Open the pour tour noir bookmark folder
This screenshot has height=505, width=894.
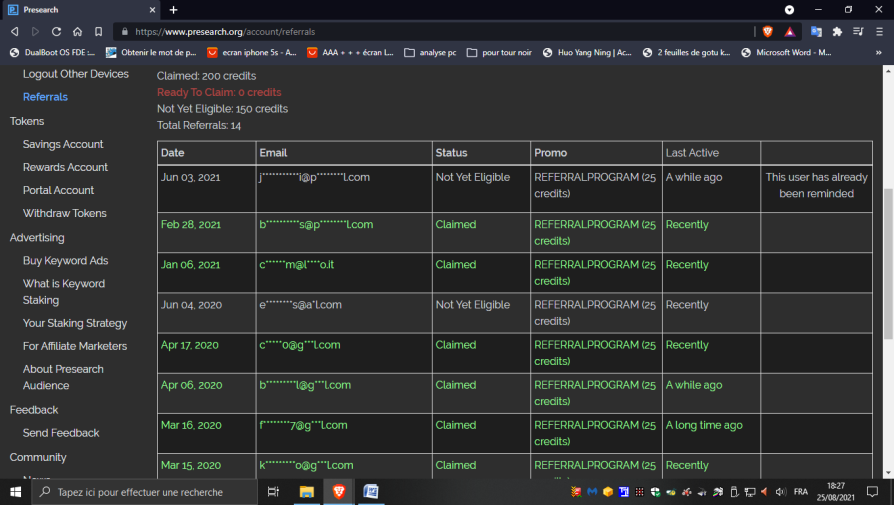pos(499,52)
